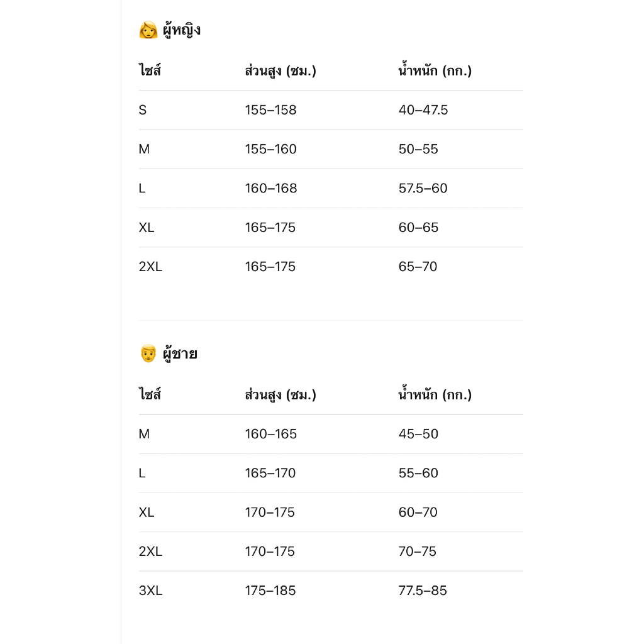The width and height of the screenshot is (644, 644).
Task: Click the man emoji icon
Action: pyautogui.click(x=148, y=353)
